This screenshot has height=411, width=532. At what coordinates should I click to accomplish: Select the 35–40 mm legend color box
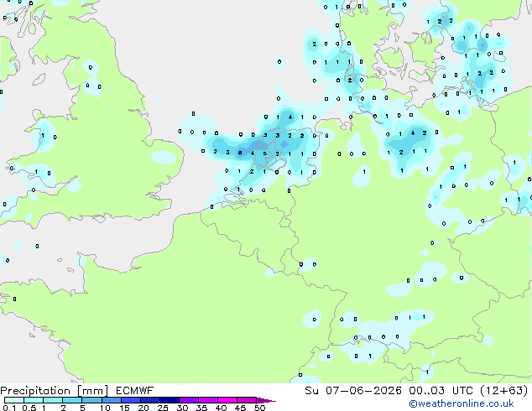pyautogui.click(x=208, y=400)
